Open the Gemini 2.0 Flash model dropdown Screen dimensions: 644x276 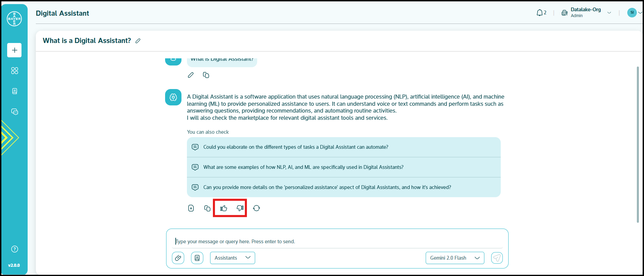455,258
